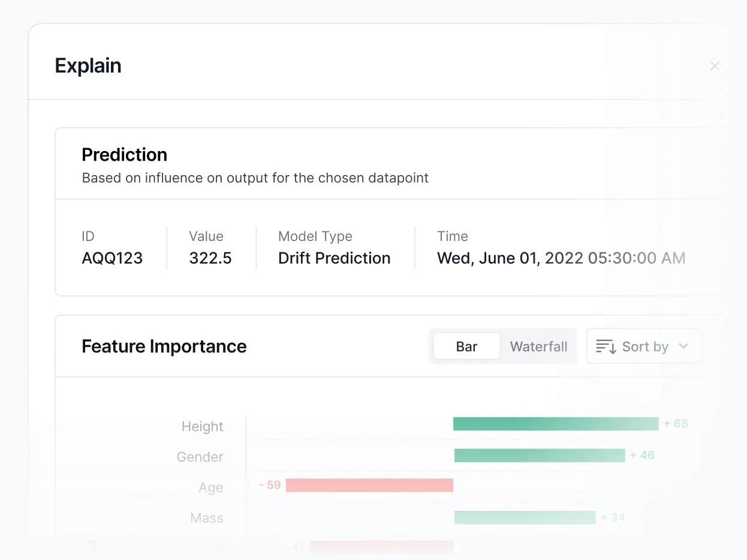747x560 pixels.
Task: Click the red Age bar
Action: [x=369, y=485]
